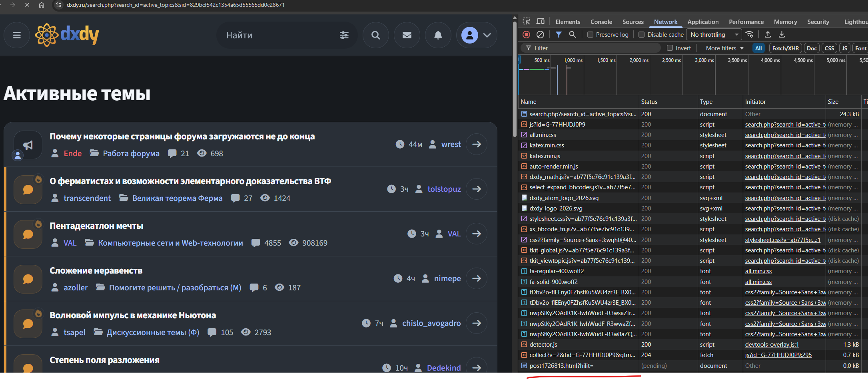Open user chislo_avogadro profile
Image resolution: width=868 pixels, height=379 pixels.
(431, 323)
